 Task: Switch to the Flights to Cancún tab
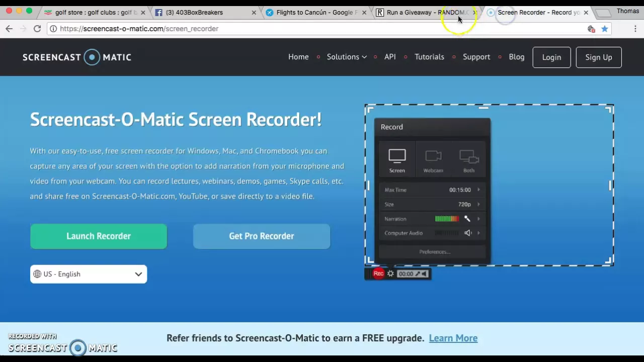click(314, 13)
